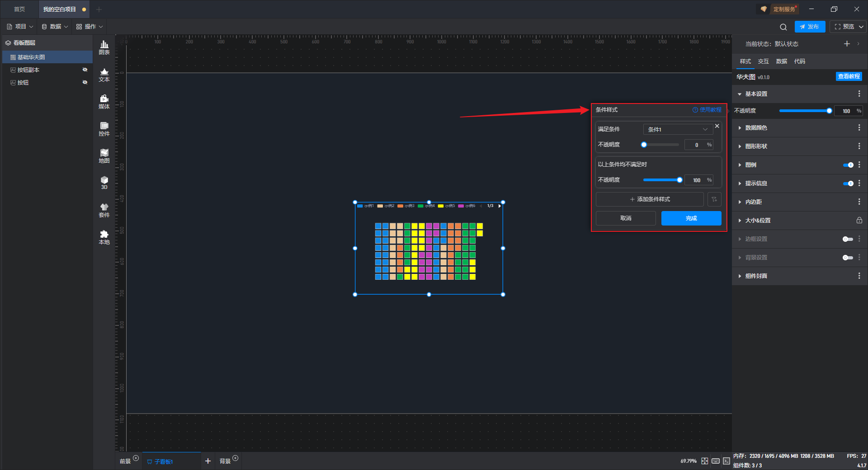Toggle the 图例 legend switch
Image resolution: width=868 pixels, height=470 pixels.
pyautogui.click(x=848, y=165)
